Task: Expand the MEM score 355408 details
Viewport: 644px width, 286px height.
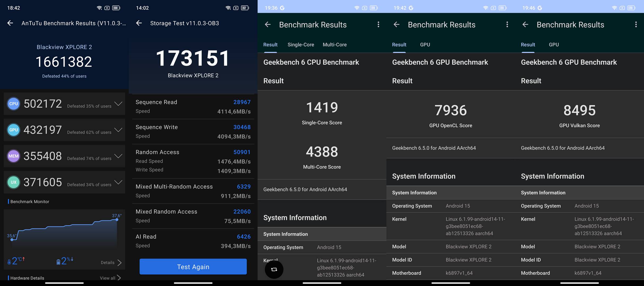Action: (118, 156)
